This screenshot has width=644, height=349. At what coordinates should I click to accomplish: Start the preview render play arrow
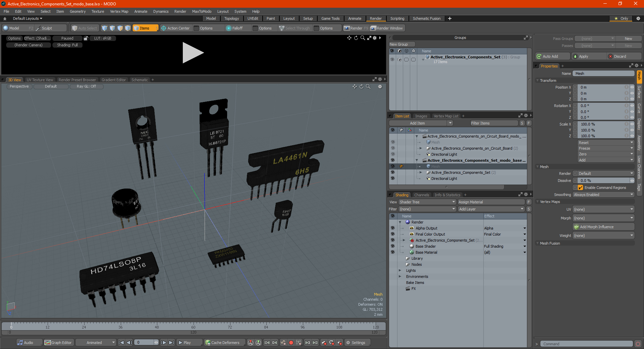(x=193, y=53)
